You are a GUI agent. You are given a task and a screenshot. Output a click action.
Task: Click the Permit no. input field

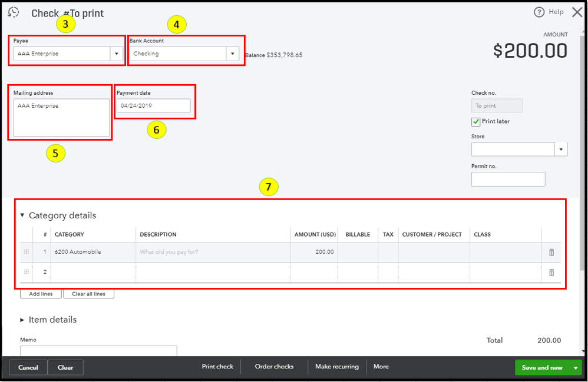point(508,179)
